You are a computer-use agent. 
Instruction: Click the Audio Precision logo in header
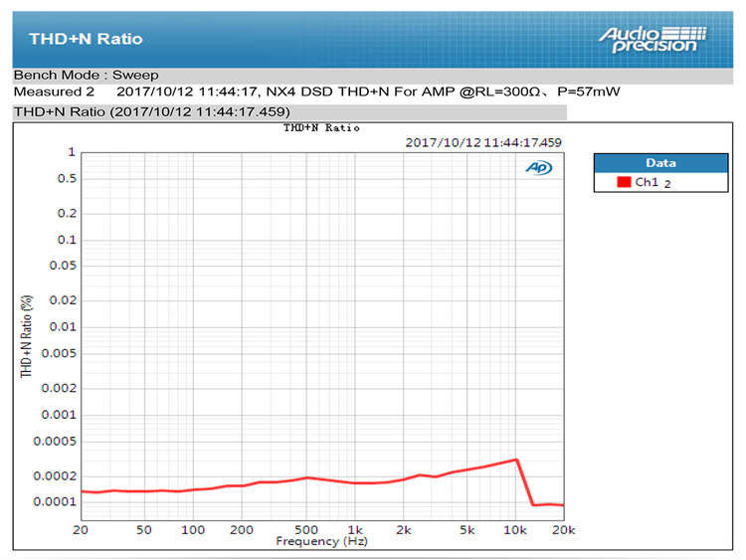pos(653,39)
